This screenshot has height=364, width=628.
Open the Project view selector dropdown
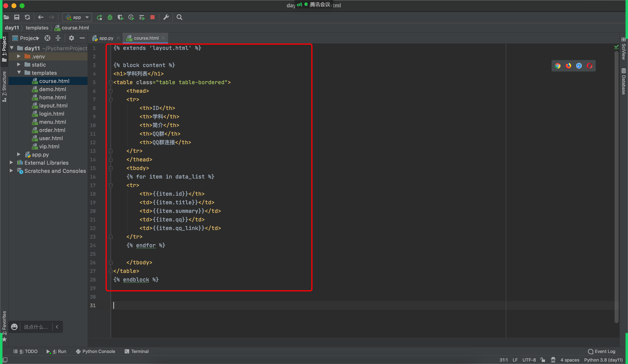[x=26, y=38]
